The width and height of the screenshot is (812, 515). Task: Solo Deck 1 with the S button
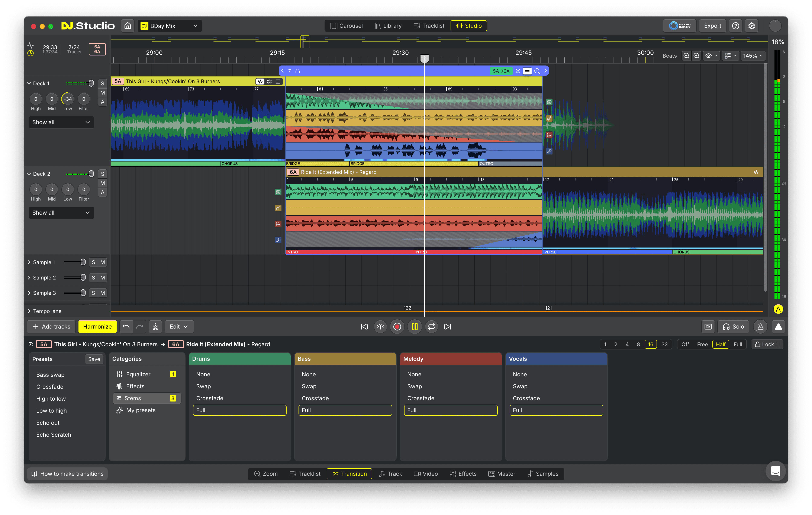pos(103,83)
